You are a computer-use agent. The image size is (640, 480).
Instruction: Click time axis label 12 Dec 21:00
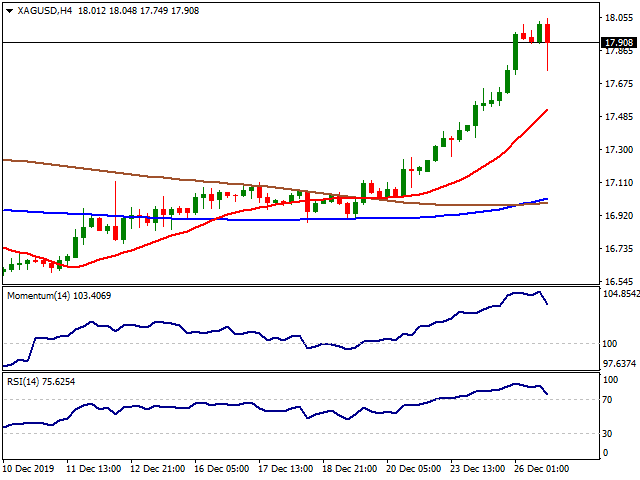(x=158, y=468)
